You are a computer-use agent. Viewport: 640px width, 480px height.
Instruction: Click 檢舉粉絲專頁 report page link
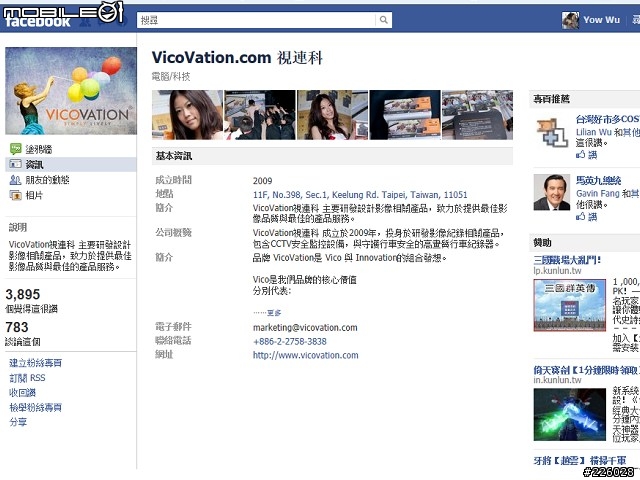[36, 407]
